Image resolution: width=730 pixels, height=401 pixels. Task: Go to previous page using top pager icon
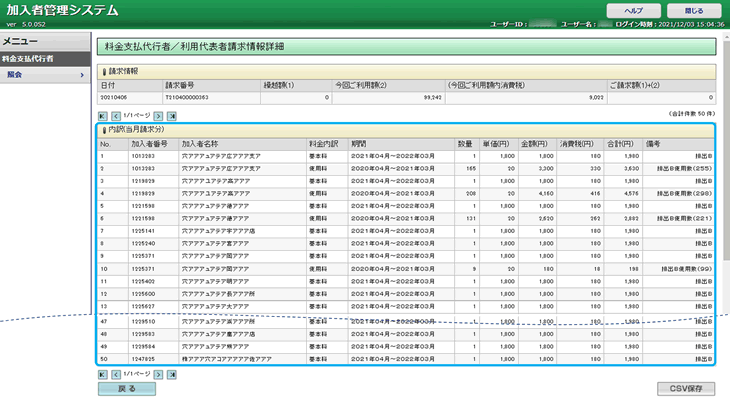tap(116, 116)
